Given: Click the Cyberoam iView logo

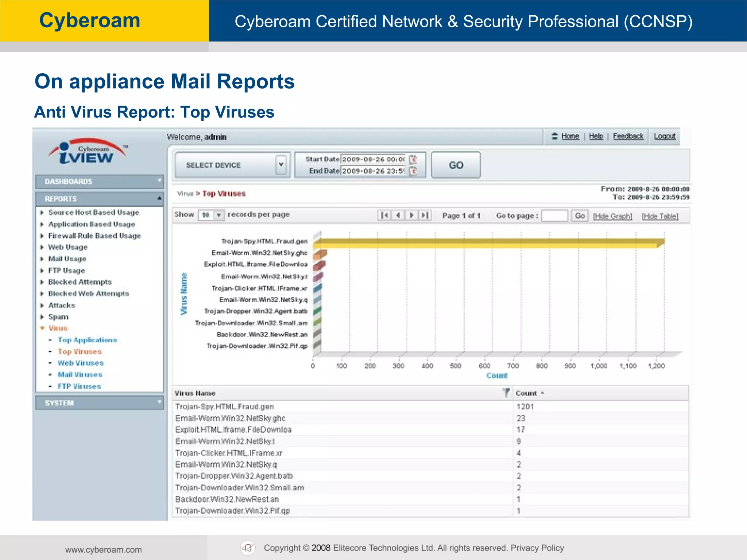Looking at the screenshot, I should click(88, 152).
